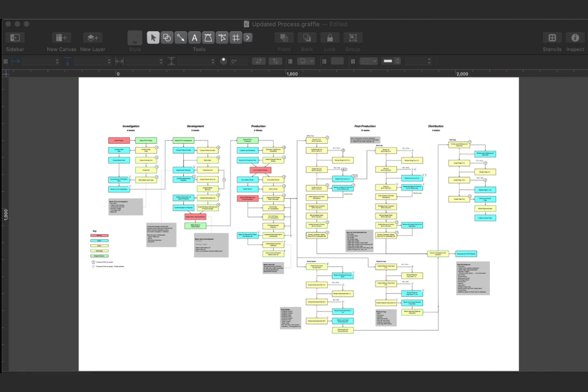588x392 pixels.
Task: Open the Inspect panel
Action: click(575, 37)
